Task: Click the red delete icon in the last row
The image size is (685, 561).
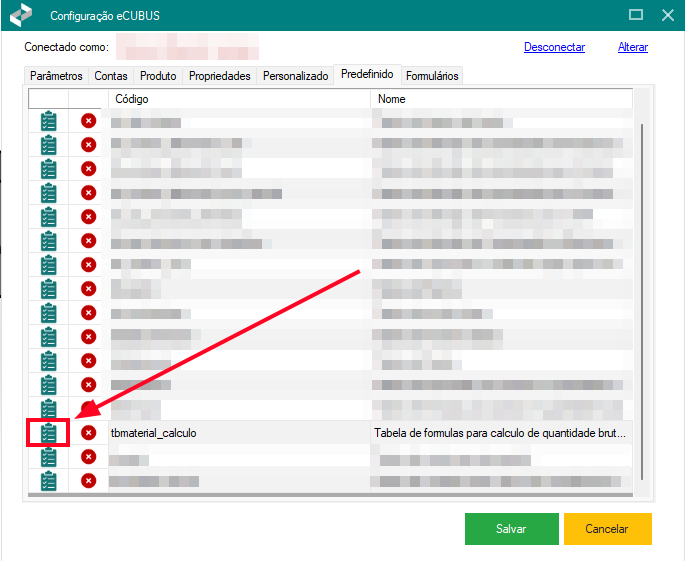Action: pyautogui.click(x=88, y=481)
